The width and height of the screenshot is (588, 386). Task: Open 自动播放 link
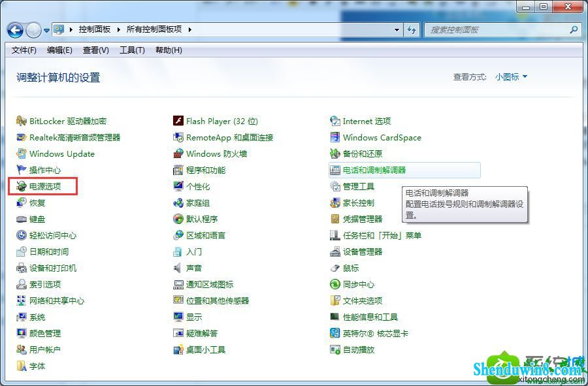pyautogui.click(x=359, y=349)
